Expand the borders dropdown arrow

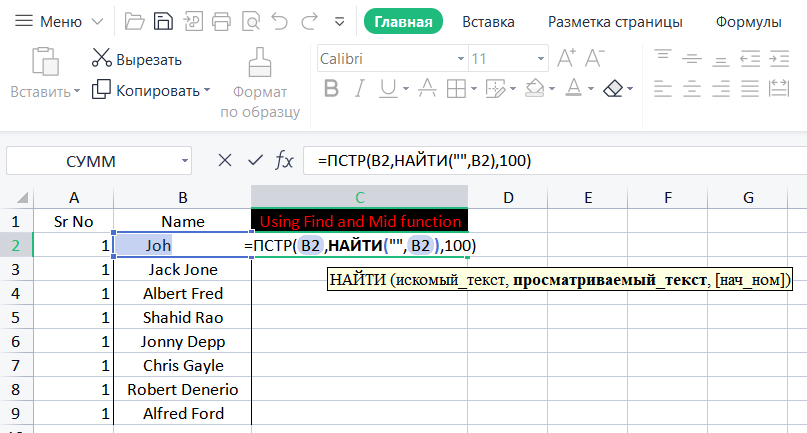click(x=473, y=89)
